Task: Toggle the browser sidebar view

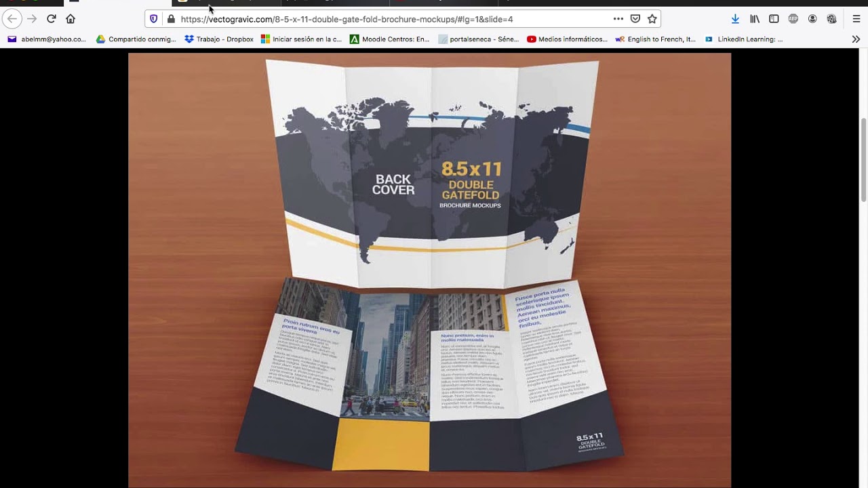Action: click(774, 19)
